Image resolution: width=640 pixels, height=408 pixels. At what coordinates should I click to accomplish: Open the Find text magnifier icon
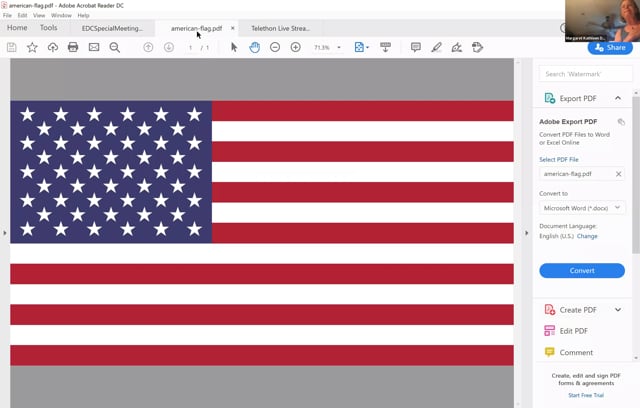click(x=115, y=47)
